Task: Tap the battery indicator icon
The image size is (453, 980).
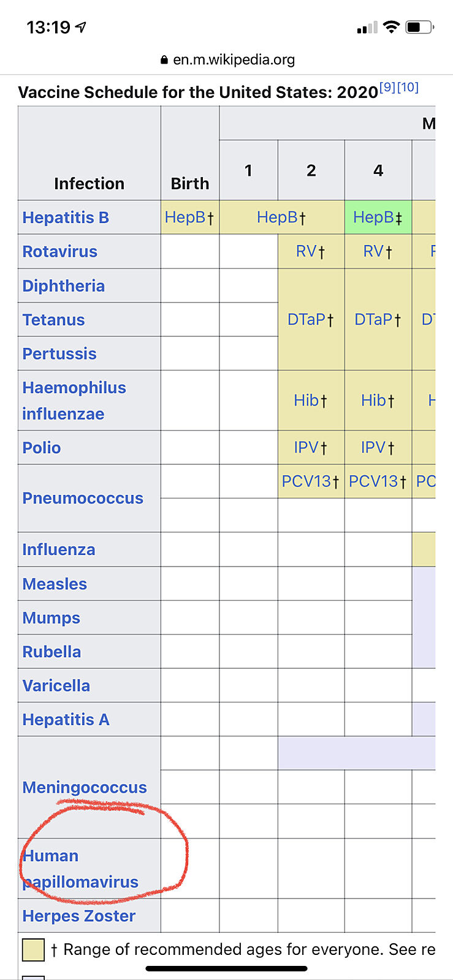Action: (420, 27)
